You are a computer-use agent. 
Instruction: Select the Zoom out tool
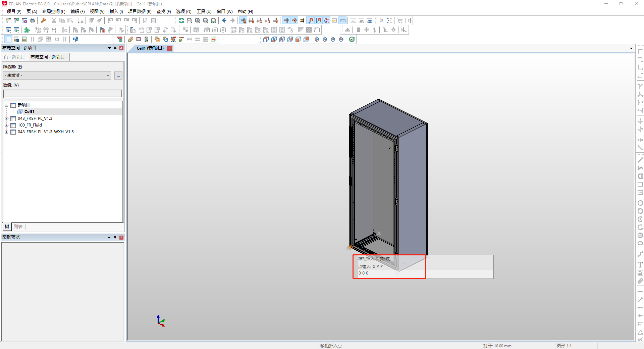[x=206, y=20]
